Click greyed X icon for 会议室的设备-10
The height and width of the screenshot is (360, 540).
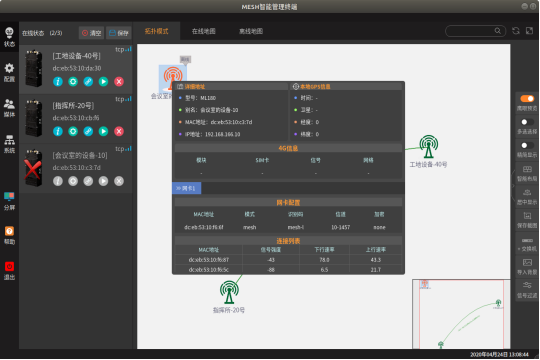tap(119, 181)
